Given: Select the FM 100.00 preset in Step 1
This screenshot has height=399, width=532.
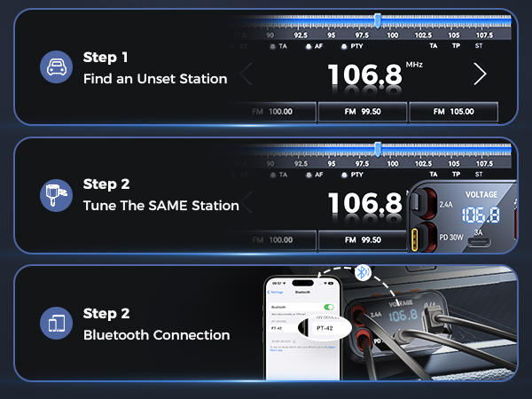Looking at the screenshot, I should click(x=272, y=112).
